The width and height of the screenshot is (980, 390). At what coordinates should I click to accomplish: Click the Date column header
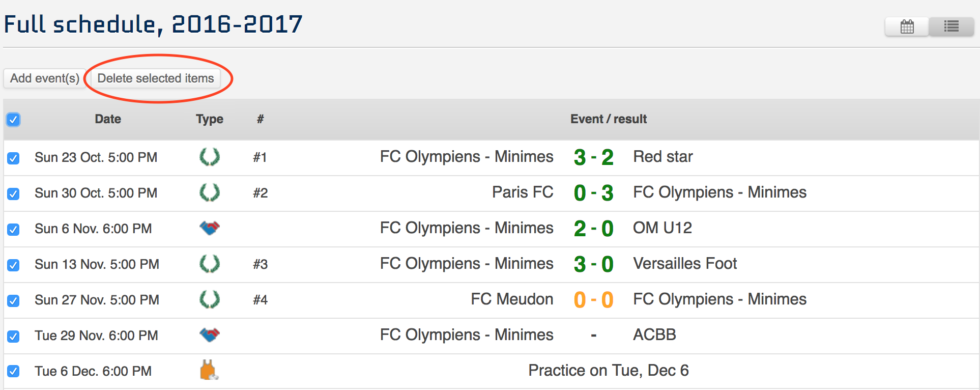coord(108,119)
